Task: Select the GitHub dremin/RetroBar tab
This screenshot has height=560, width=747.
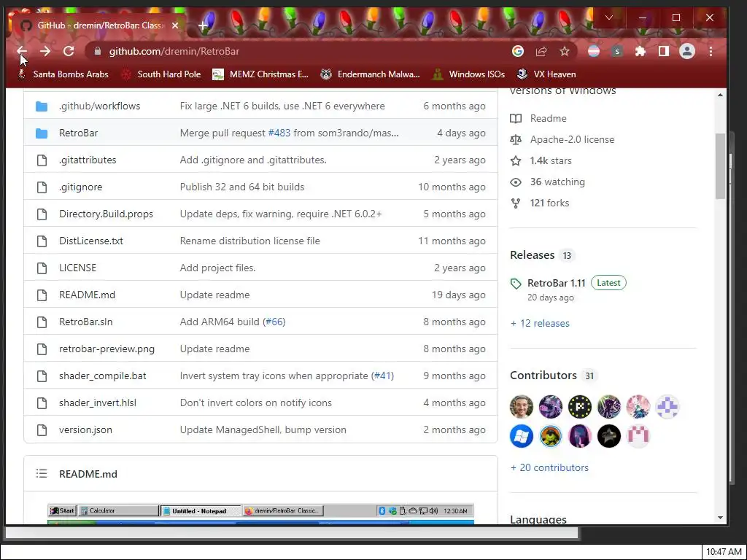Action: (98, 26)
